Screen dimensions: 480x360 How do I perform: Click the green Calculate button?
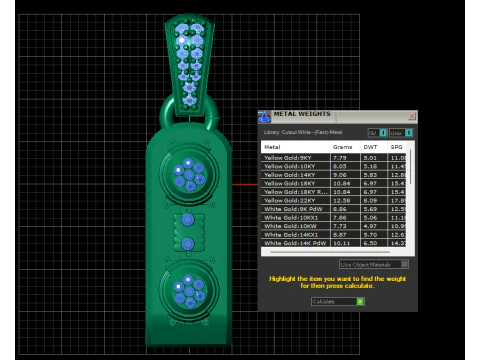point(360,301)
